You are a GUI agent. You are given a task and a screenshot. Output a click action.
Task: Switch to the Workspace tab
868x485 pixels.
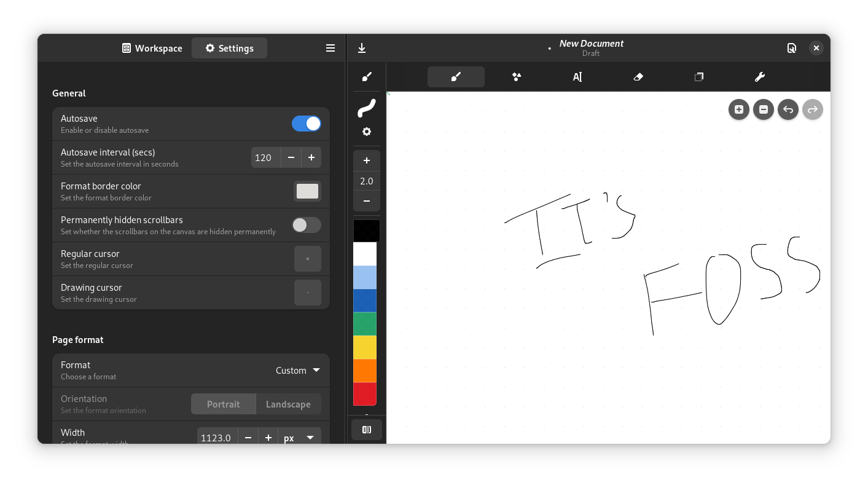click(x=152, y=48)
